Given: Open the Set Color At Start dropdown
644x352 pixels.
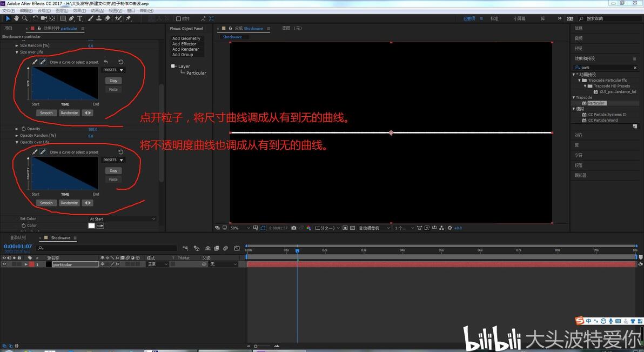Looking at the screenshot, I should pos(123,219).
